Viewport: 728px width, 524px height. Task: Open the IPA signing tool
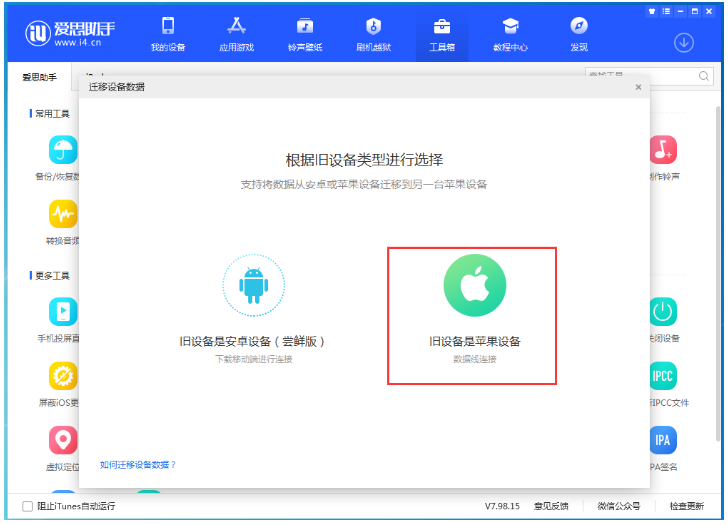663,440
